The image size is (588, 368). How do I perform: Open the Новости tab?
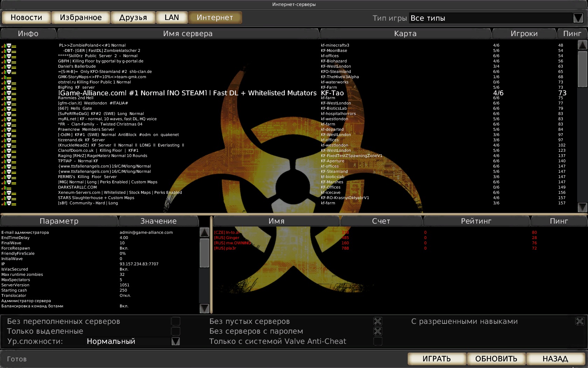[26, 18]
